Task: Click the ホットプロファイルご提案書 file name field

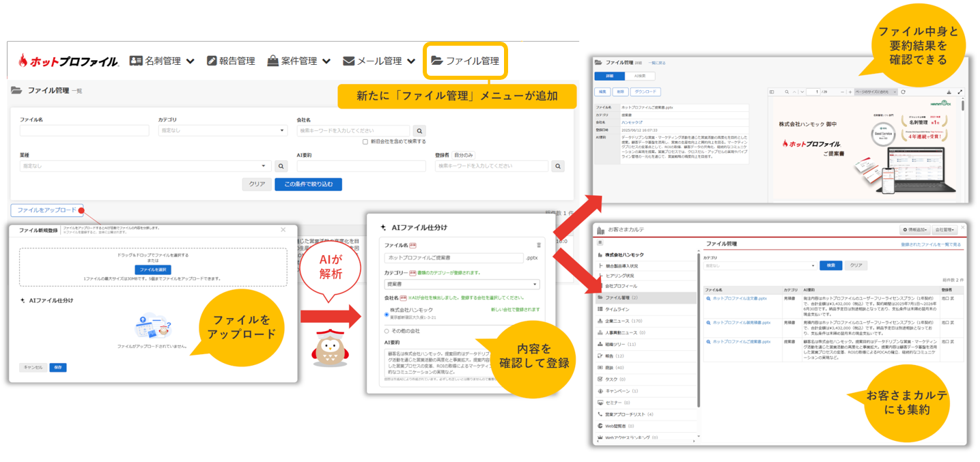Action: [x=453, y=258]
